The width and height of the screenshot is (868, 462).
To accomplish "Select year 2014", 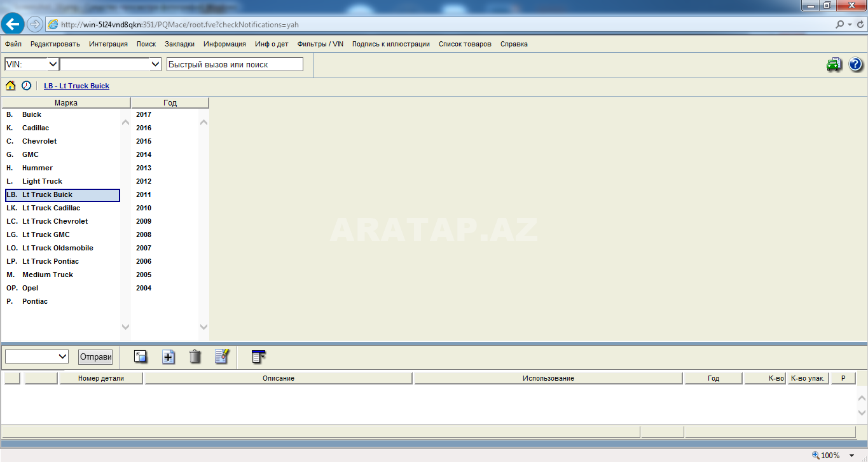I will coord(144,154).
